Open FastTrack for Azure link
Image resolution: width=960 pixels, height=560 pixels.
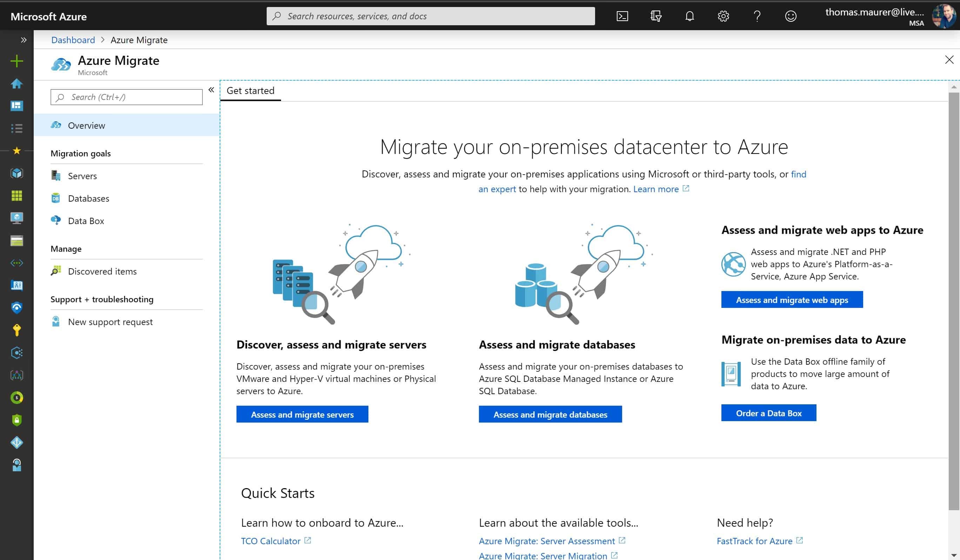pyautogui.click(x=760, y=541)
